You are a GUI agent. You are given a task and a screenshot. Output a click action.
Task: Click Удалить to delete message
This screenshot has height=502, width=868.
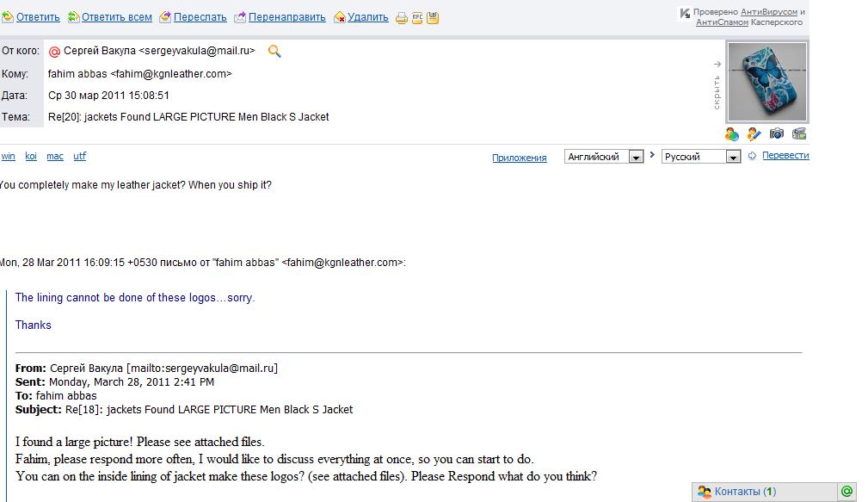coord(368,16)
